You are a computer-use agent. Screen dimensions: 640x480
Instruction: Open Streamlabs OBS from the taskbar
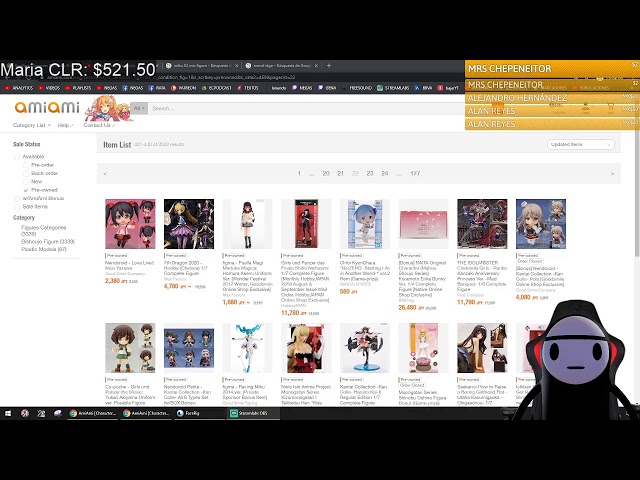tap(253, 413)
